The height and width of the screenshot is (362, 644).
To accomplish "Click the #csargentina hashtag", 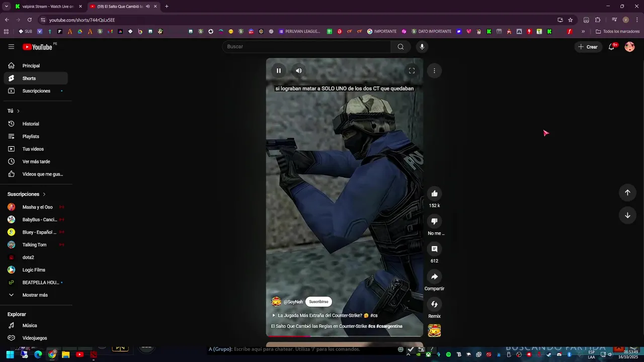I will coord(389,326).
